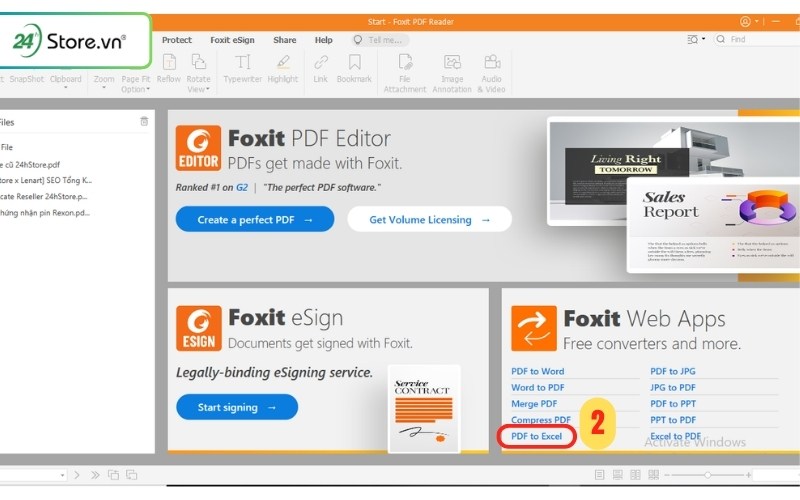
Task: Open the Page Fit Option dropdown arrow
Action: (x=148, y=89)
